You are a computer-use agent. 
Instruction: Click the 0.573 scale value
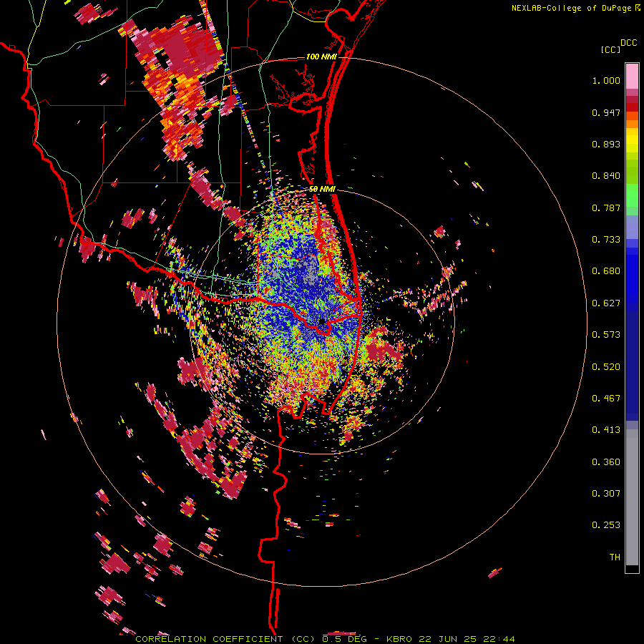click(x=606, y=335)
